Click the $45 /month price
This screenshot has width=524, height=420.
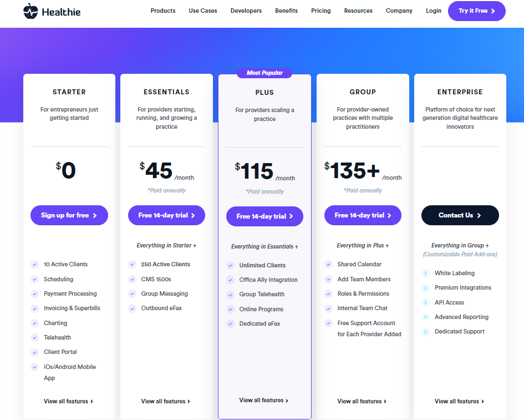[x=166, y=170]
